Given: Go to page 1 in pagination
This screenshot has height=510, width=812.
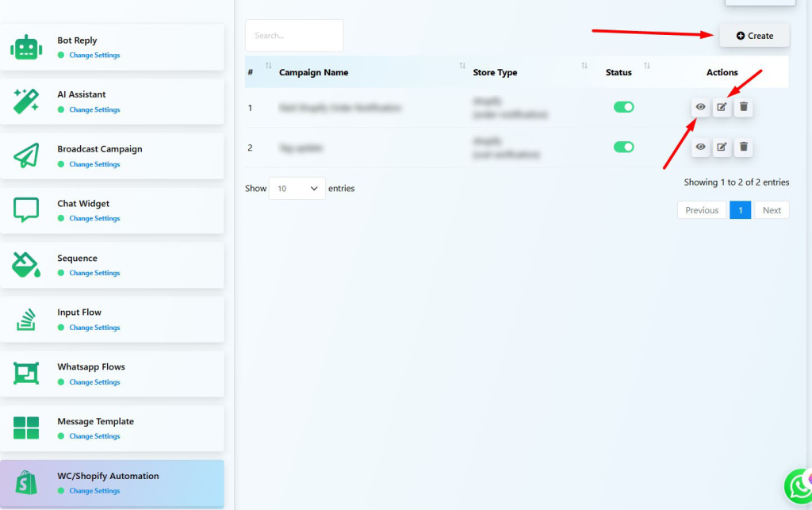Looking at the screenshot, I should click(x=740, y=210).
